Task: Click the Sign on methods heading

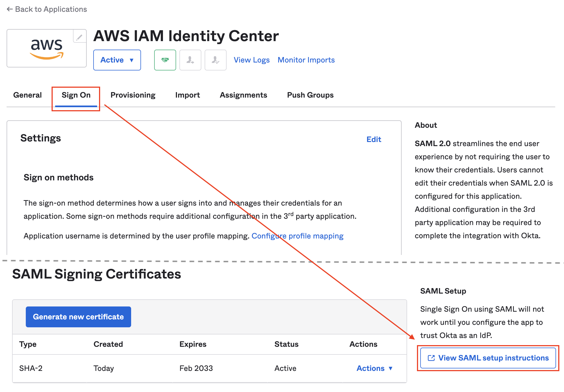Action: [x=58, y=178]
